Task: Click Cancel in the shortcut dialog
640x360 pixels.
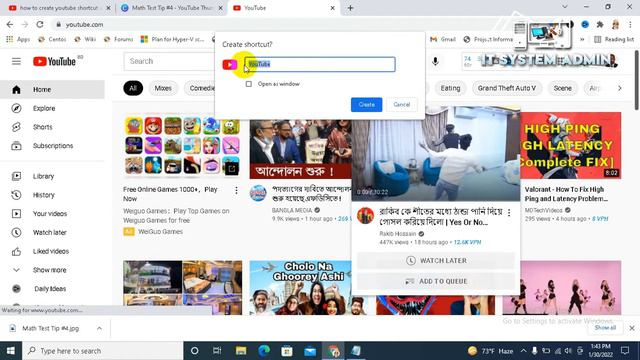Action: coord(402,104)
